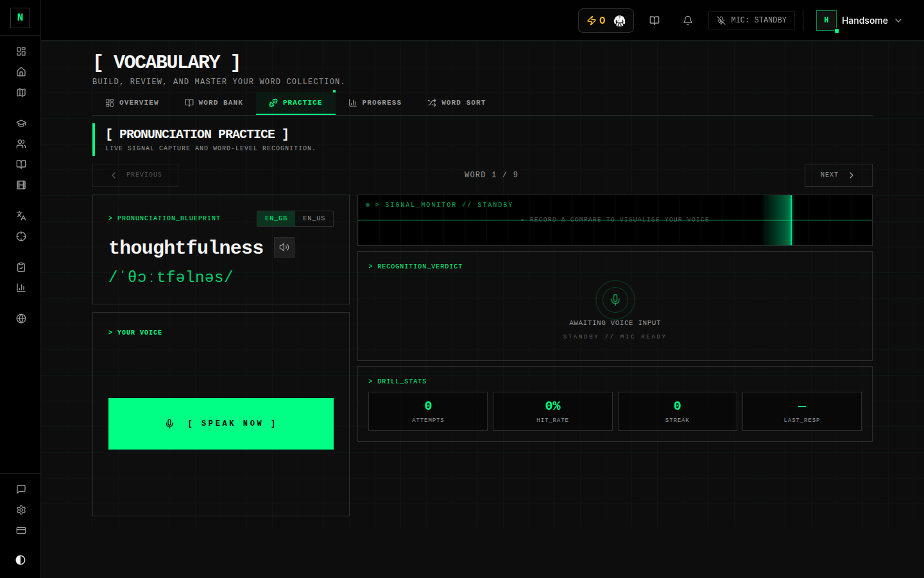Open the chat message icon in sidebar
Image resolution: width=924 pixels, height=578 pixels.
[21, 489]
